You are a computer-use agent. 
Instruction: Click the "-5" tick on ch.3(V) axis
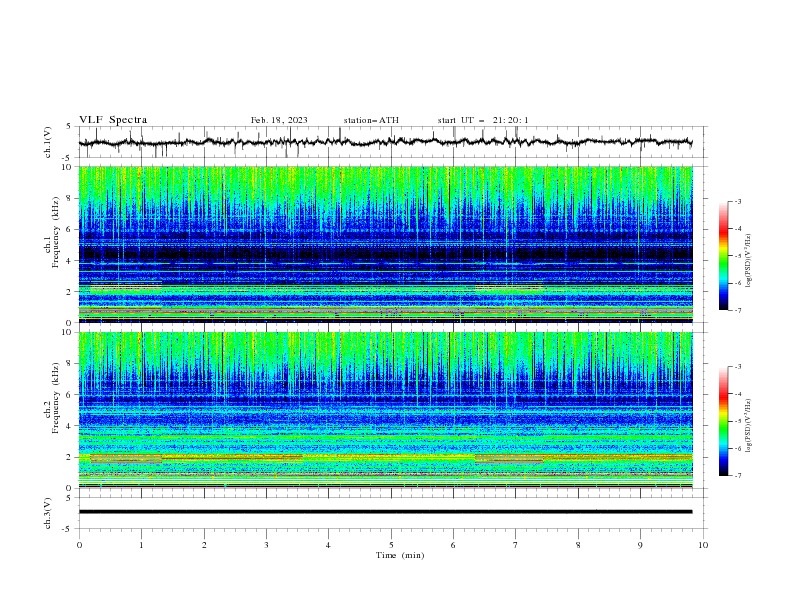click(x=68, y=529)
